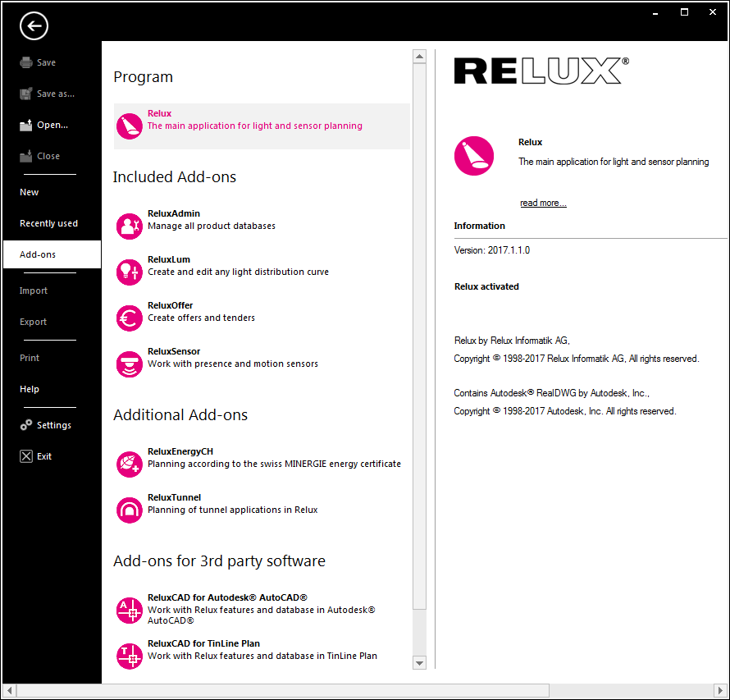This screenshot has width=730, height=700.
Task: Select the ReluxAdmin add-on title
Action: click(174, 213)
